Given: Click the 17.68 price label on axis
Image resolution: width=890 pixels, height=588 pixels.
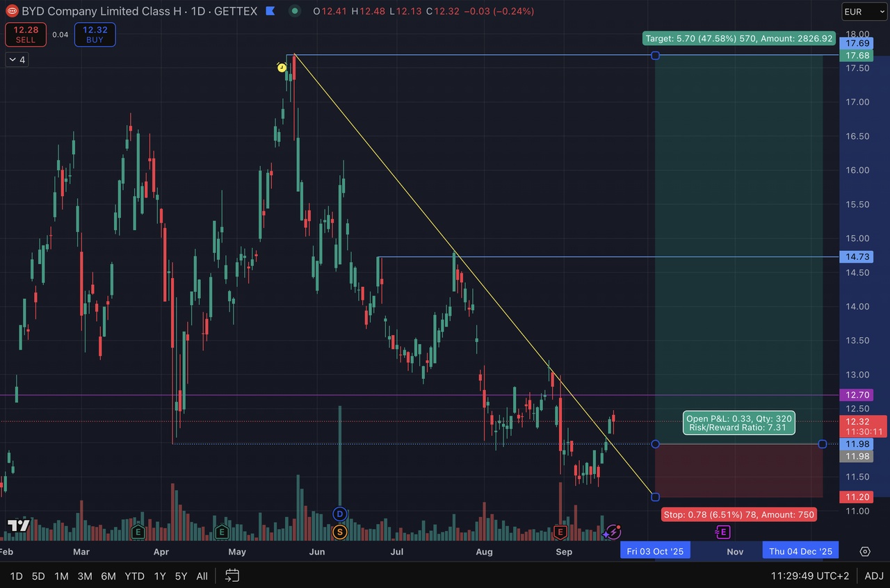Looking at the screenshot, I should coord(855,56).
